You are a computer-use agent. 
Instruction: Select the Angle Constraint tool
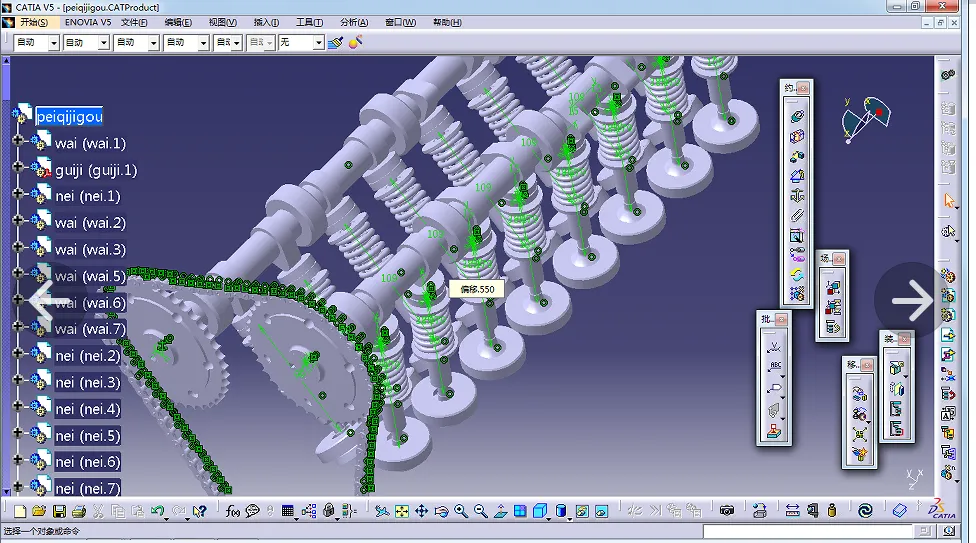tap(797, 176)
